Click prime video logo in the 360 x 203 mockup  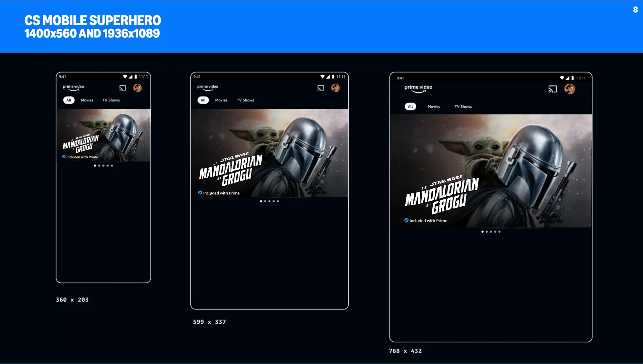click(73, 88)
